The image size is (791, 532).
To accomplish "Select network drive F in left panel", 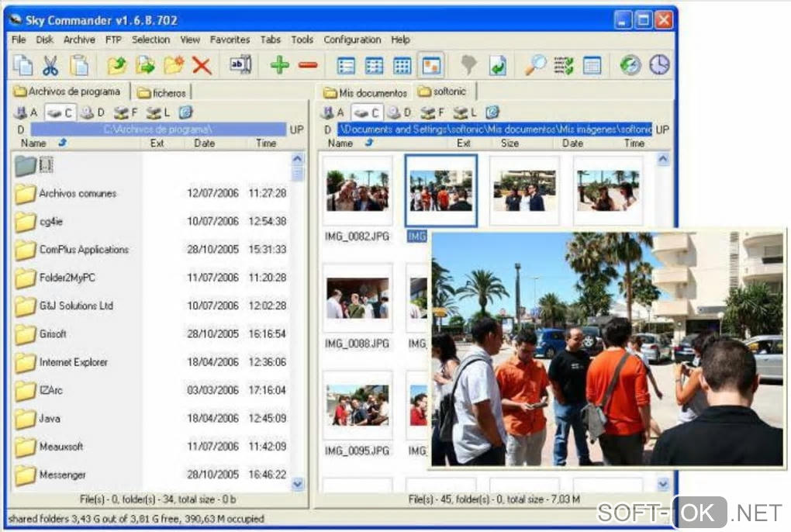I will 125,112.
